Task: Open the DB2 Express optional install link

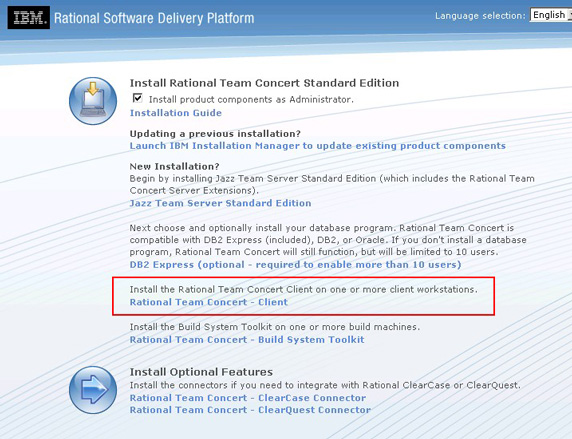Action: [x=295, y=265]
